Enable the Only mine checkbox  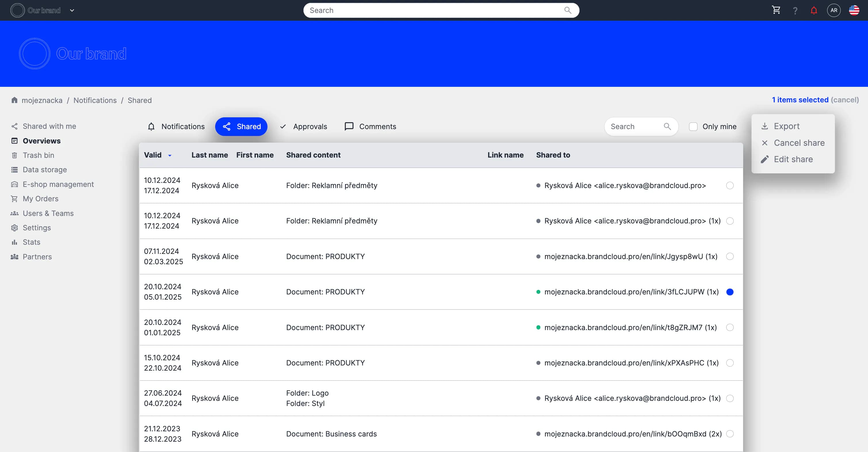[x=693, y=127]
